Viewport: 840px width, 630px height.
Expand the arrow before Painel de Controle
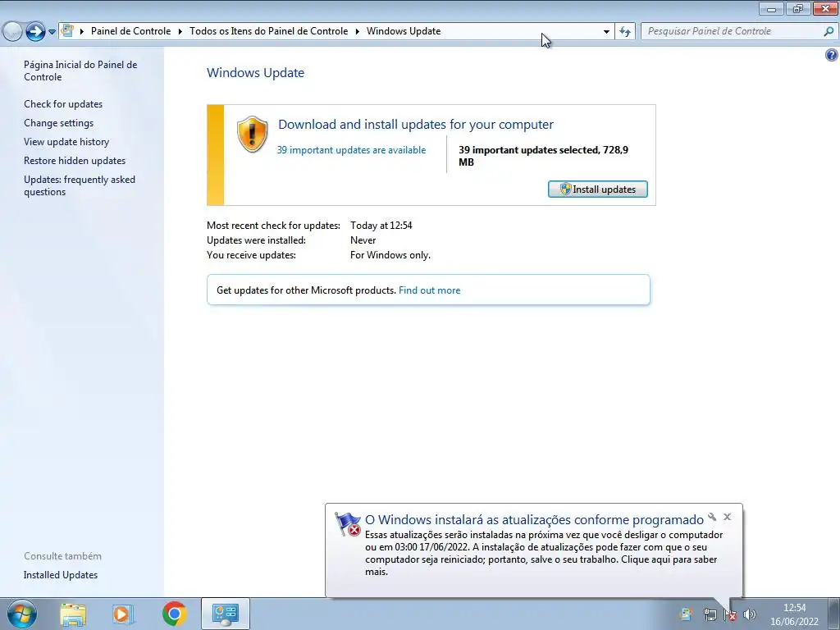click(82, 31)
